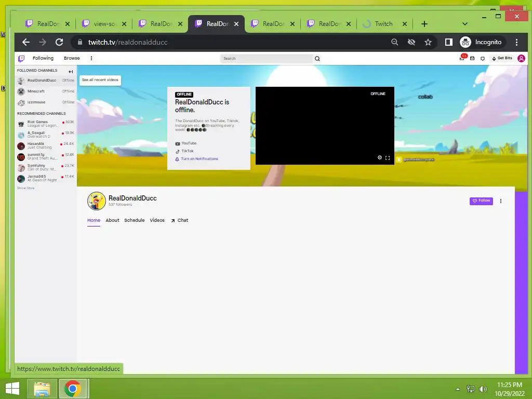The height and width of the screenshot is (399, 532).
Task: Open RealDonaldDucc in followed channels
Action: [x=46, y=81]
